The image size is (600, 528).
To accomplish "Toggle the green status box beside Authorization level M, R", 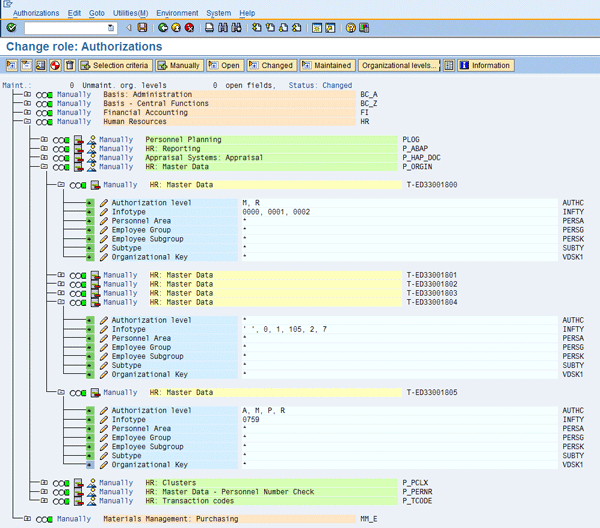I will point(90,203).
